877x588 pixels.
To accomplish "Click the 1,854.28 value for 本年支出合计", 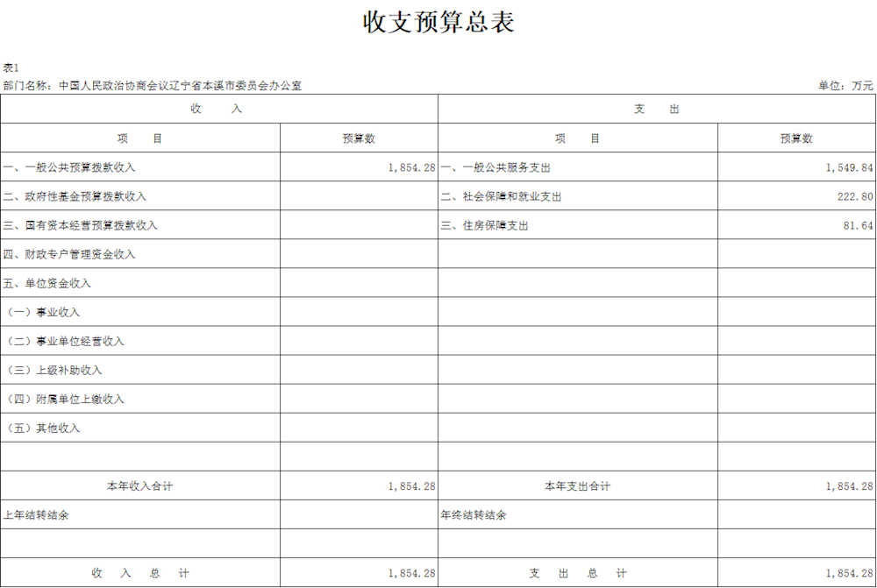I will point(849,486).
